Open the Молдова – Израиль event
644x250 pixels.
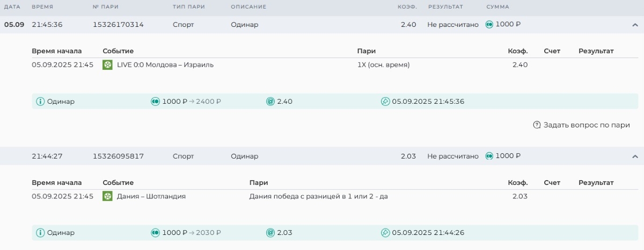tap(165, 65)
